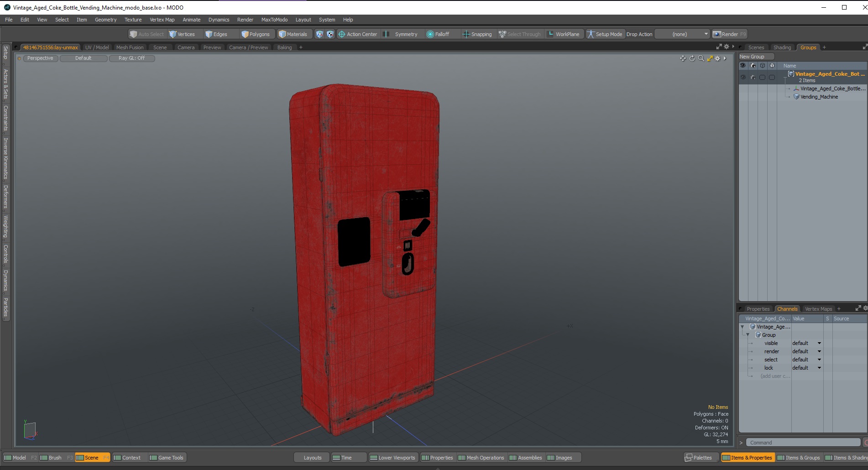Open the select channel default dropdown
The height and width of the screenshot is (470, 868).
click(x=807, y=360)
